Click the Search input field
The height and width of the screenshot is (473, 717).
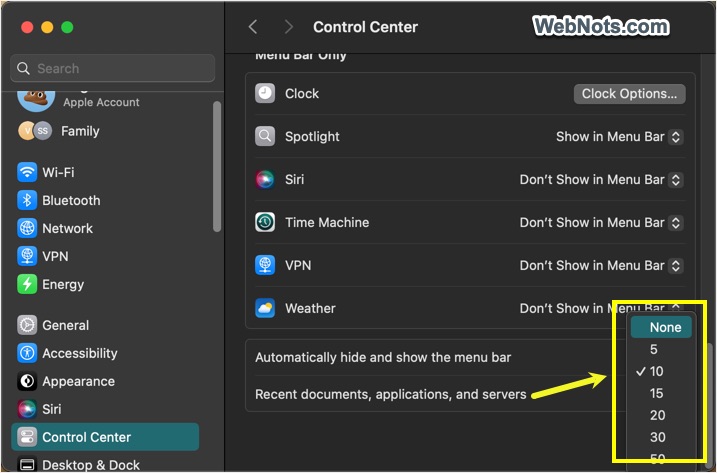click(112, 69)
